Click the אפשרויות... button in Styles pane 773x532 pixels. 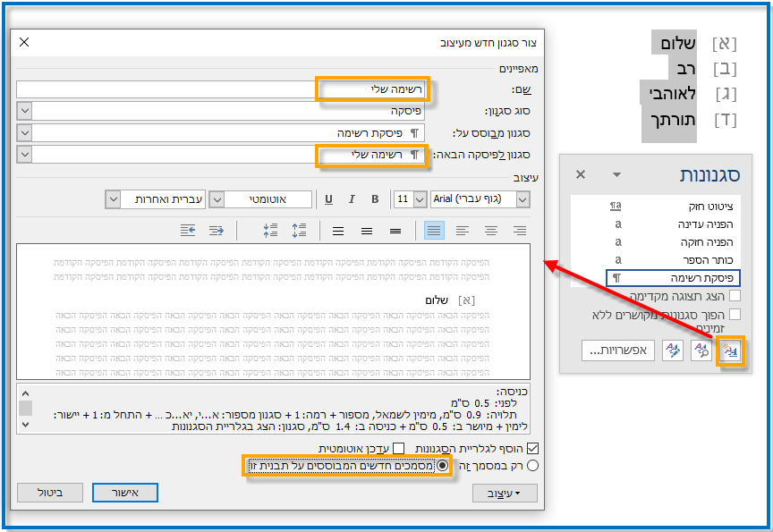(x=618, y=350)
